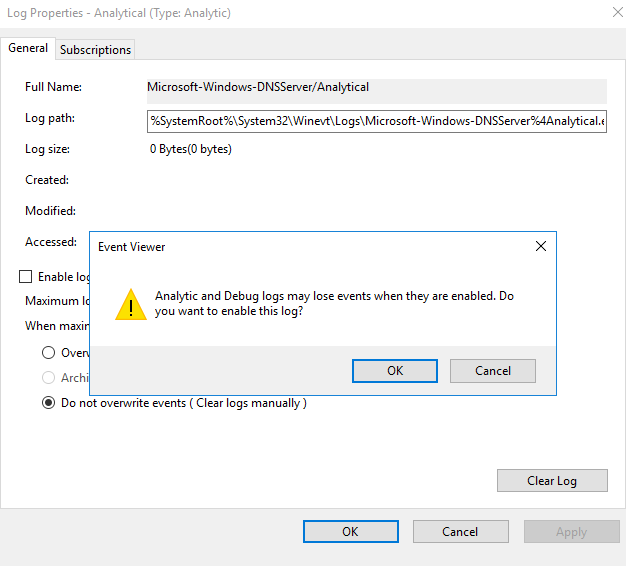Click the yellow warning triangle icon
The height and width of the screenshot is (566, 626).
131,305
